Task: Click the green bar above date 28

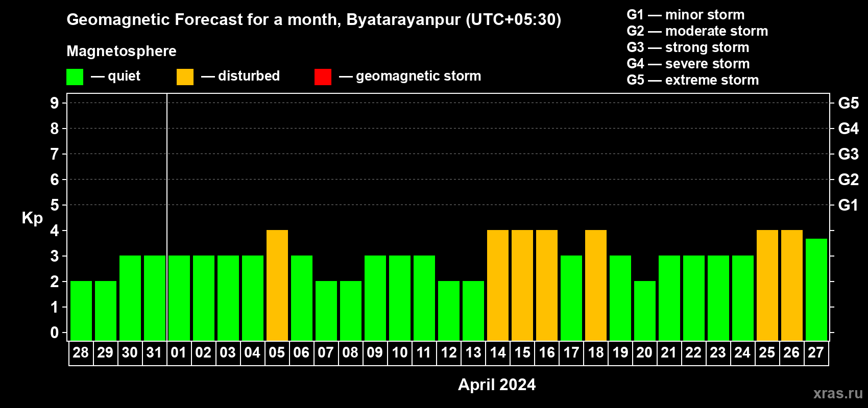Action: 81,311
